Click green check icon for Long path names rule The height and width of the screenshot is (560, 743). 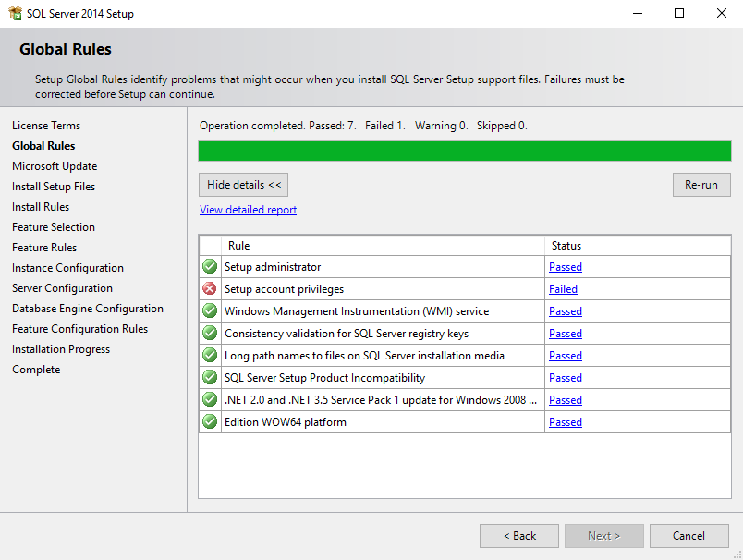click(210, 356)
